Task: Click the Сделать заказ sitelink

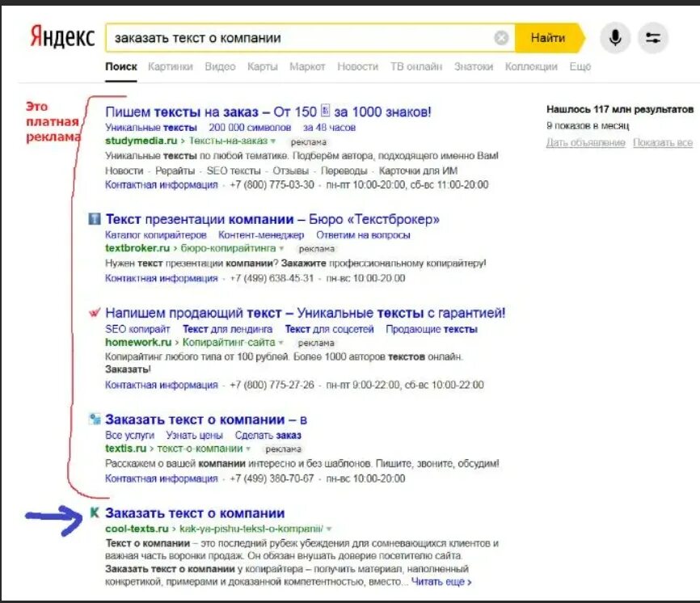Action: point(268,435)
